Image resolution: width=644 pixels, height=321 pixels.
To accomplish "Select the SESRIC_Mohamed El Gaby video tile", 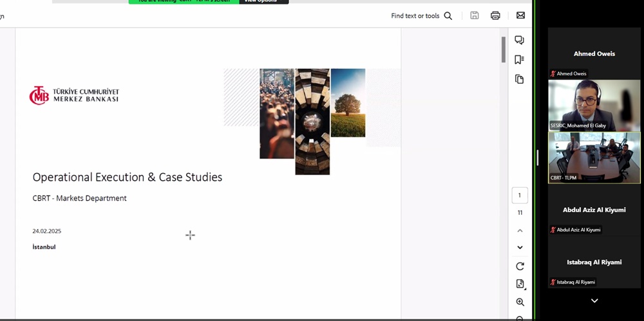I will click(x=594, y=105).
